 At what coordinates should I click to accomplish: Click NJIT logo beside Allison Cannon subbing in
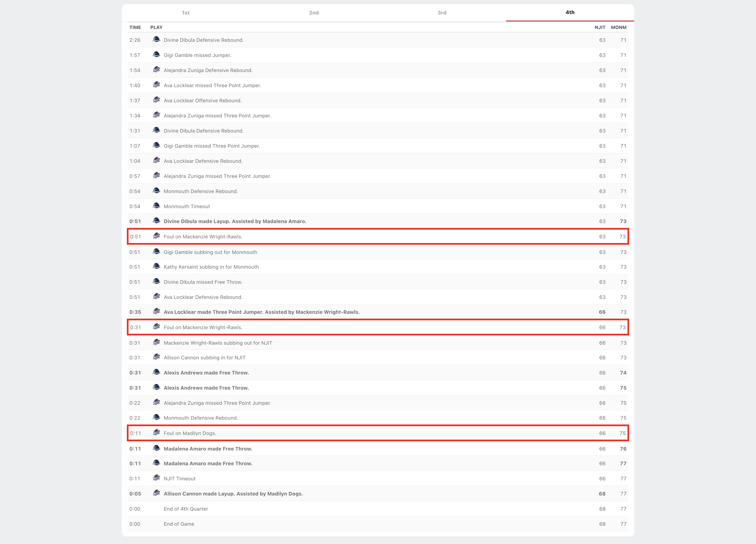click(156, 357)
